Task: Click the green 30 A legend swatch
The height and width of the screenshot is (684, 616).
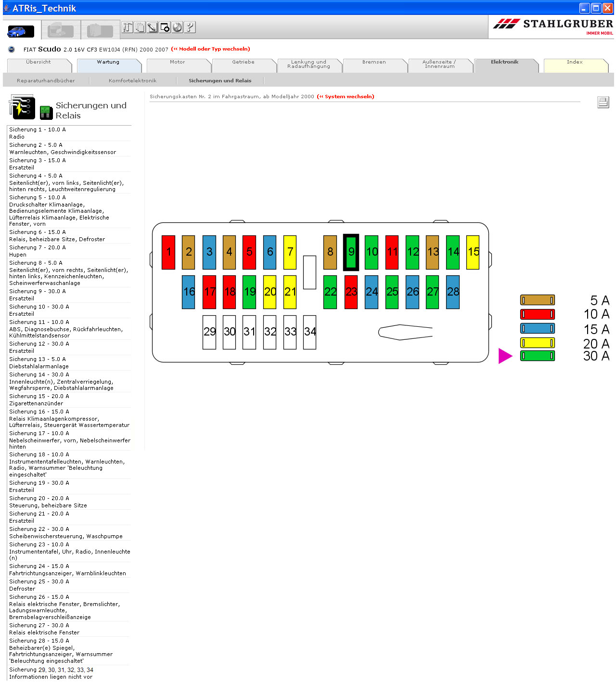Action: [x=537, y=356]
